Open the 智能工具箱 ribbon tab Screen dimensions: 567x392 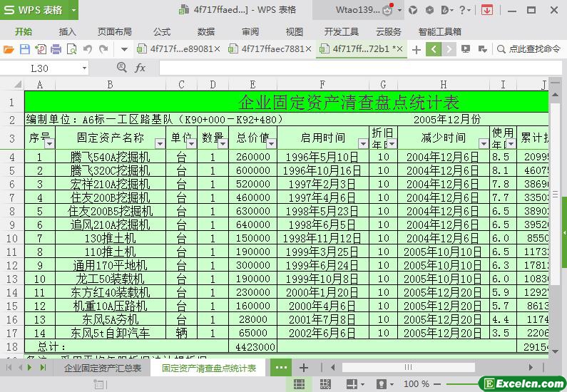click(x=440, y=32)
